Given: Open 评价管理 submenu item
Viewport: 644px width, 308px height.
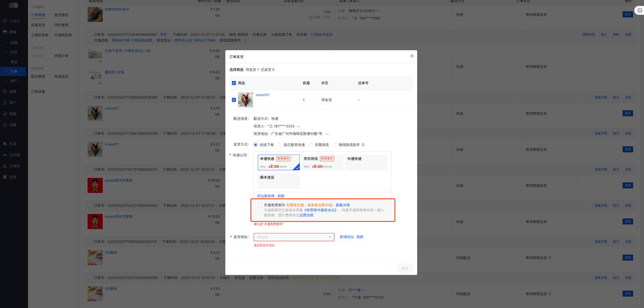Looking at the screenshot, I should [x=61, y=25].
